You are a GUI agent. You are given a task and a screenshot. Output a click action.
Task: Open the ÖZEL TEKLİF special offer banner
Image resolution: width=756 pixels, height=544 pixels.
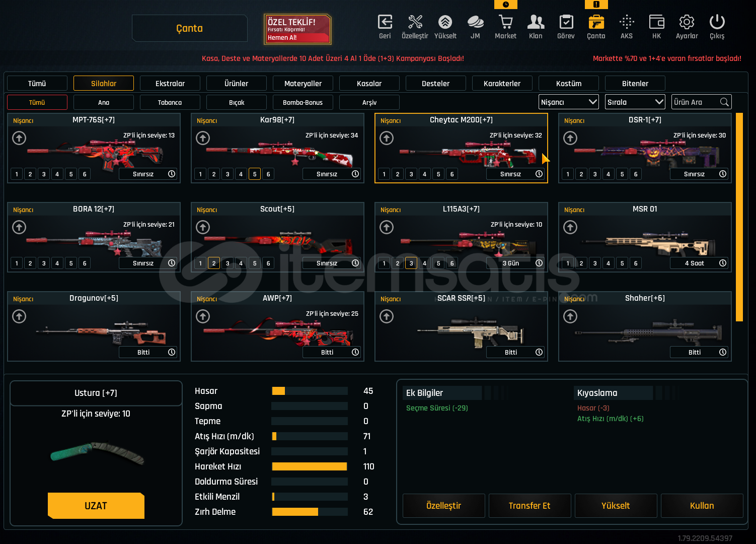tap(297, 29)
